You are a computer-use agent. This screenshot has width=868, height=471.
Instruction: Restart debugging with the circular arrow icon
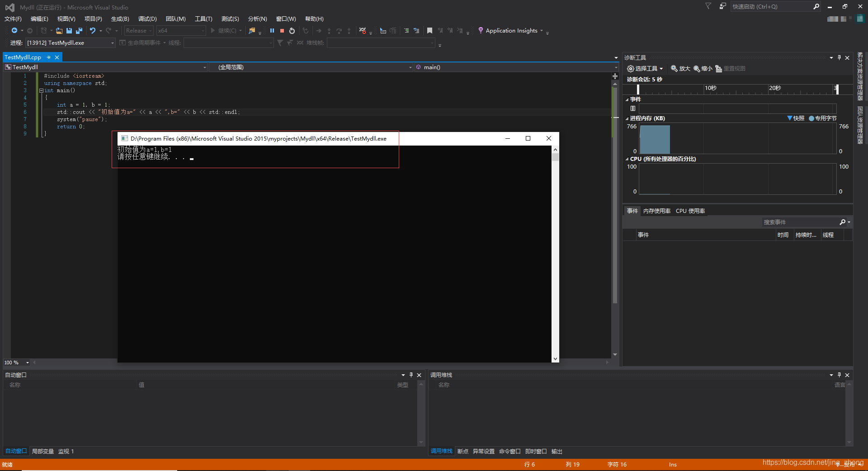point(292,31)
